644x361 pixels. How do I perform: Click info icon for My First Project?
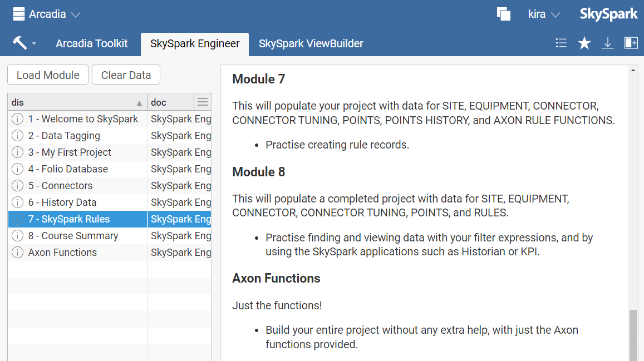point(17,152)
